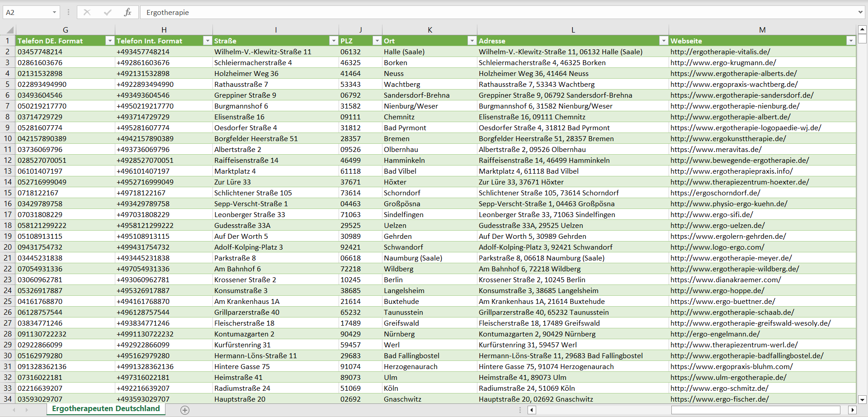Image resolution: width=868 pixels, height=417 pixels.
Task: Select Ort cell Sandersdorf-Brehna
Action: click(x=430, y=95)
